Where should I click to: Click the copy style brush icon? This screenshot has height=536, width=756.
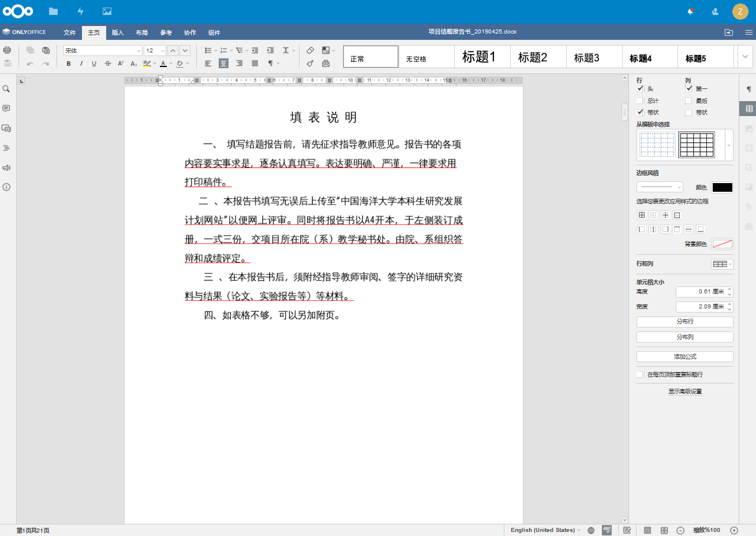tap(310, 64)
